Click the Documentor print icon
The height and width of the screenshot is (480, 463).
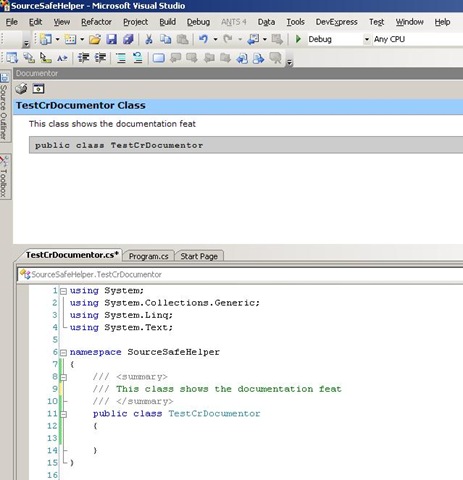pos(21,89)
